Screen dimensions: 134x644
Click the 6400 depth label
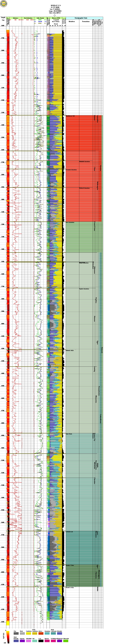[3, 622]
